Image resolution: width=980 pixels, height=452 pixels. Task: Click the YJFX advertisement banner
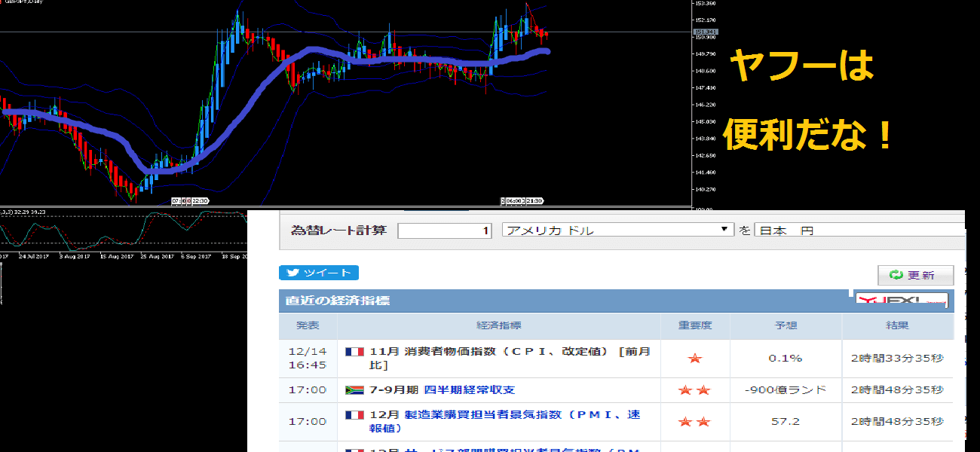(902, 301)
